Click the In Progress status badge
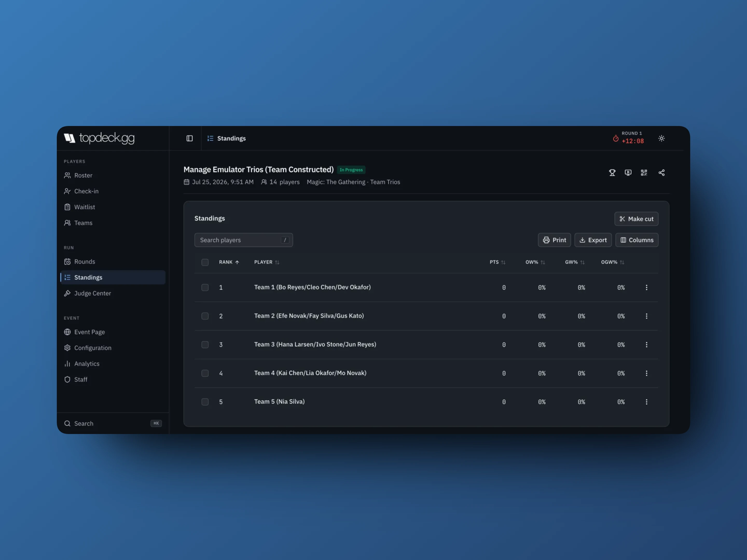This screenshot has width=747, height=560. point(351,170)
